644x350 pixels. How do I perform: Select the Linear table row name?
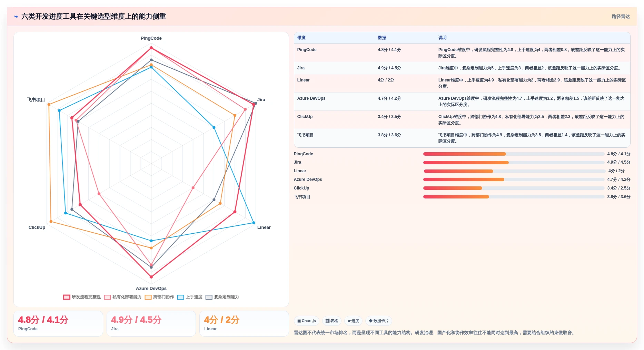[x=303, y=80]
